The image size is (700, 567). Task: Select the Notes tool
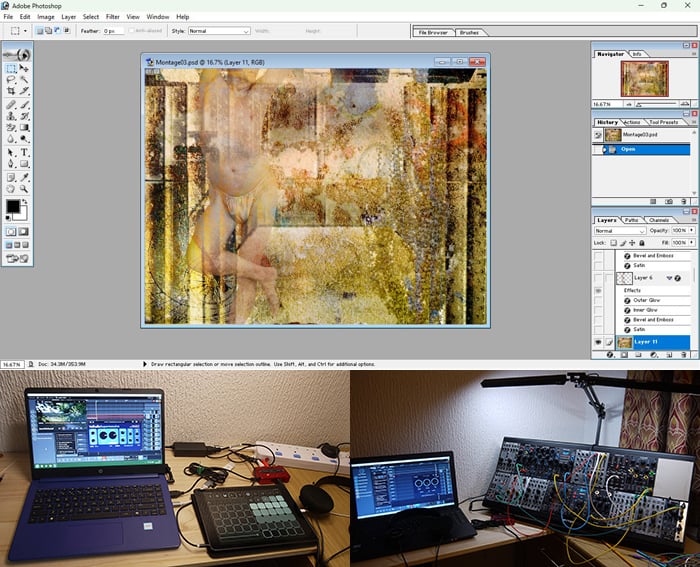pyautogui.click(x=11, y=178)
